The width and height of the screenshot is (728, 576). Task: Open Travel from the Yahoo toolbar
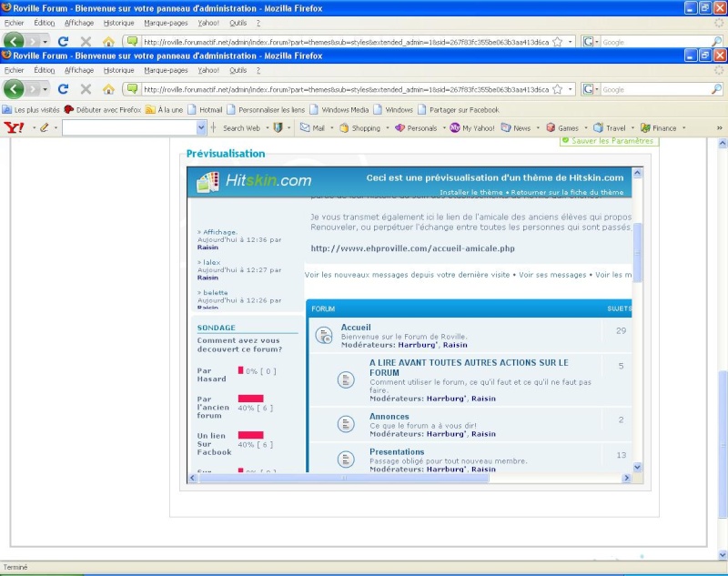pyautogui.click(x=610, y=128)
